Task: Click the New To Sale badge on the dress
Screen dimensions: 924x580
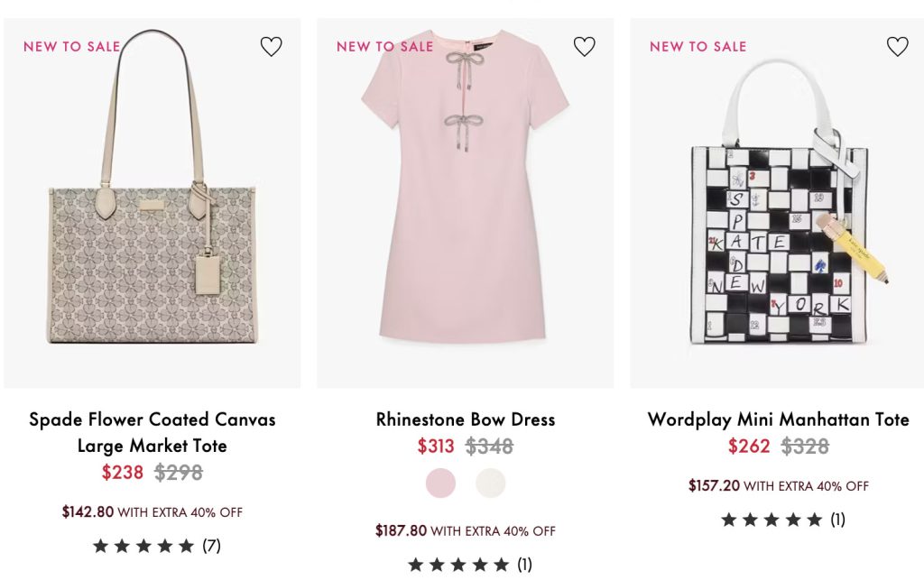Action: point(384,46)
